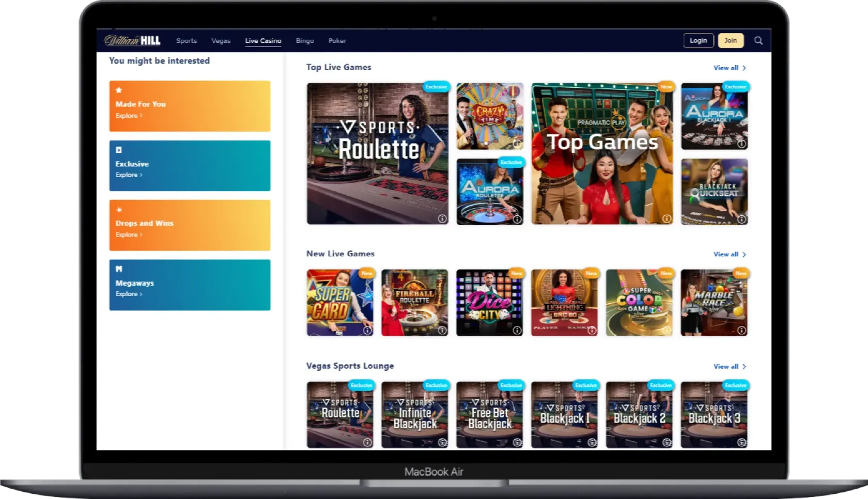The image size is (868, 499).
Task: Open the Bingo tab
Action: [305, 41]
